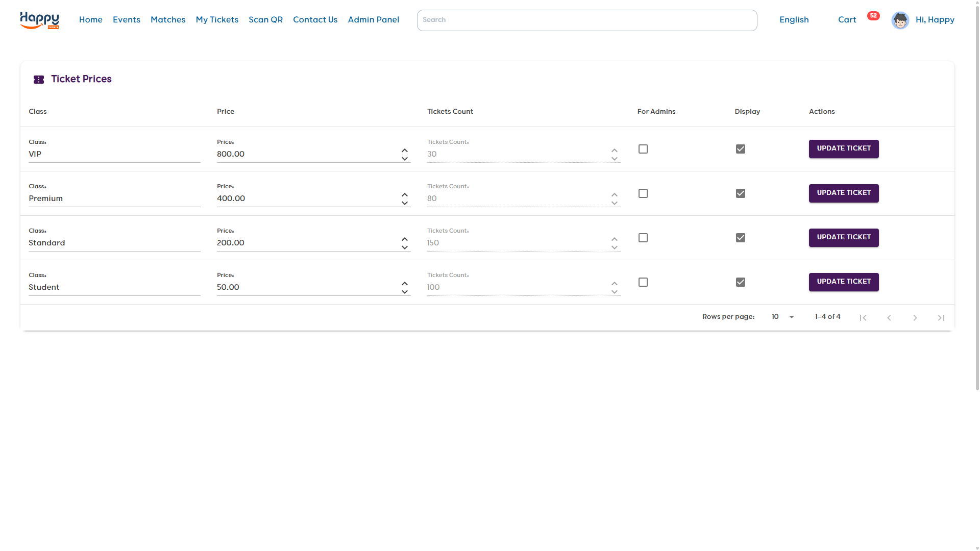This screenshot has height=551, width=980.
Task: Click Update Ticket for the Premium row
Action: pos(844,193)
